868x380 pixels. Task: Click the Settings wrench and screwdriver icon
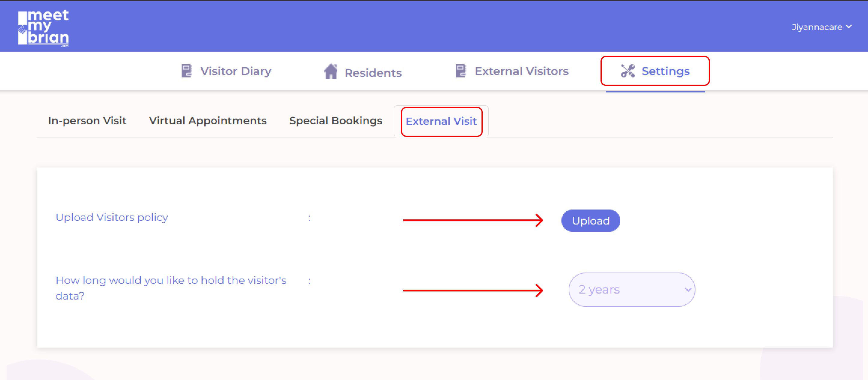tap(628, 71)
